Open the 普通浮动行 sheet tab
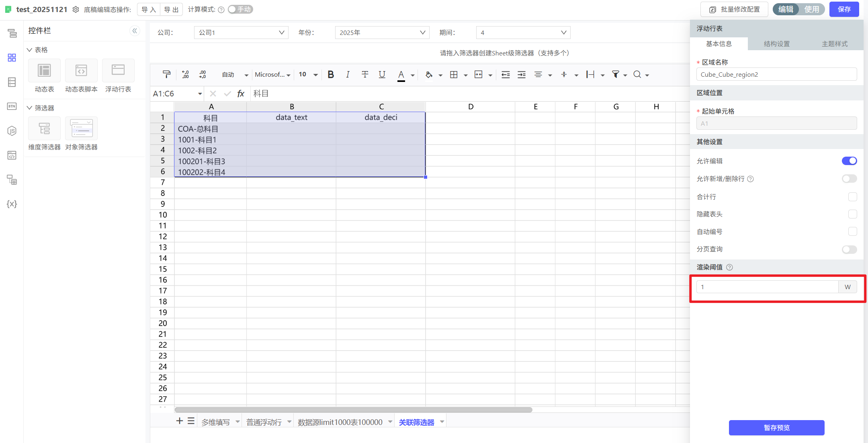The height and width of the screenshot is (443, 868). (264, 422)
